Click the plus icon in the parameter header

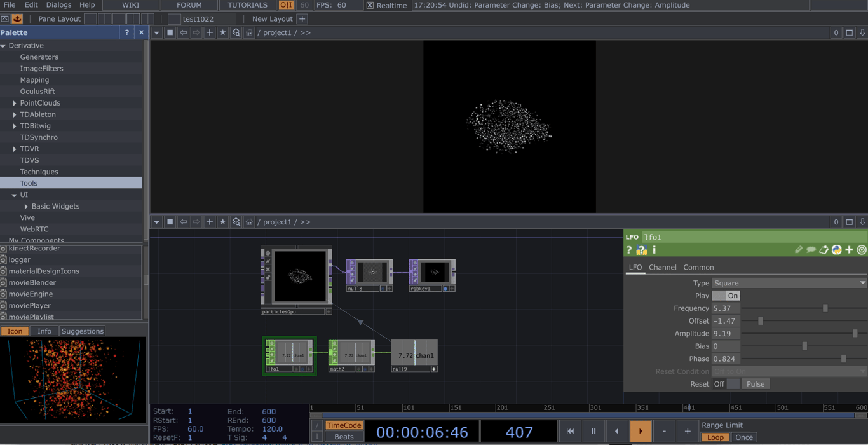coord(849,250)
